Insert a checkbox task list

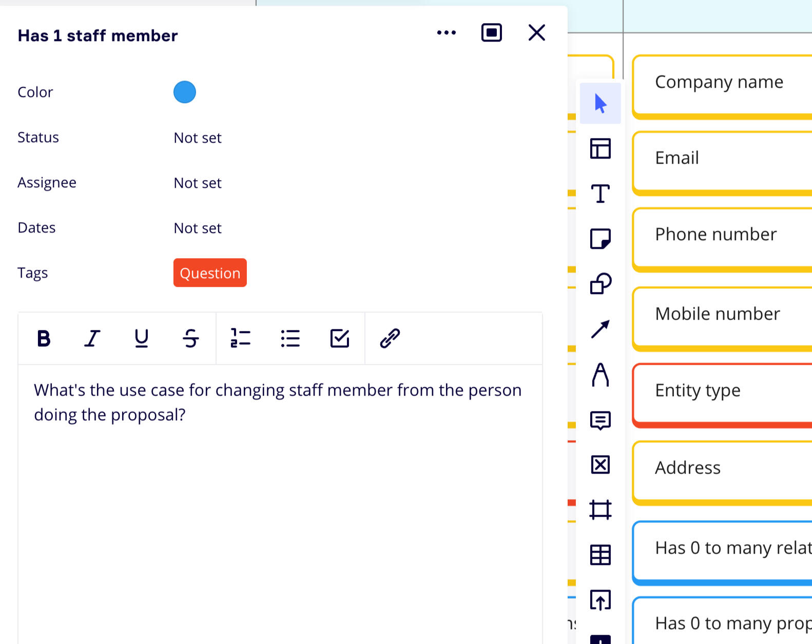click(339, 339)
